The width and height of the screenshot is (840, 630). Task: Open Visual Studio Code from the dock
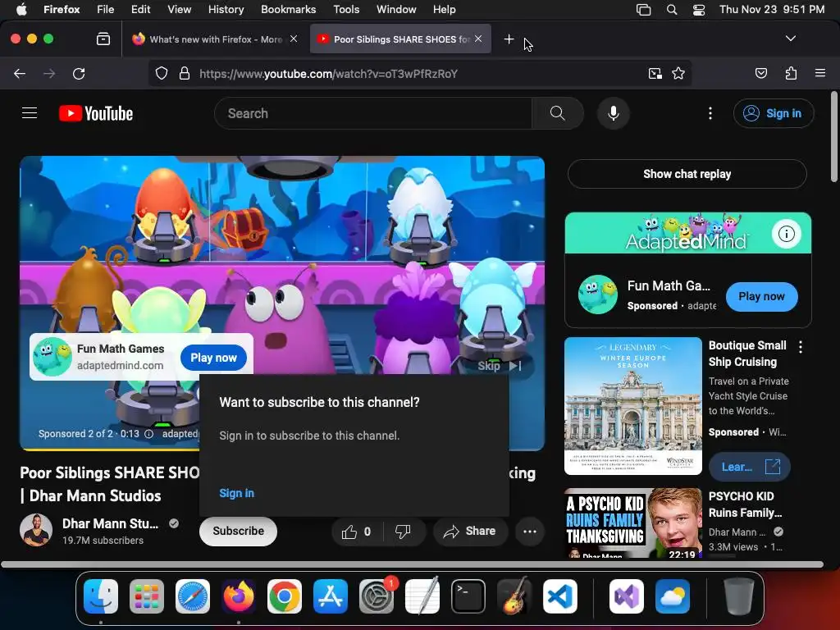(x=559, y=596)
